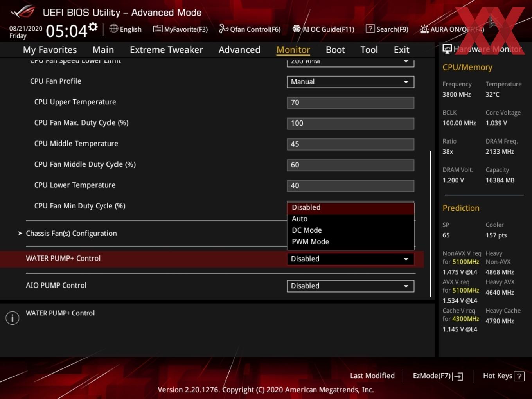Go to the Exit tab
The image size is (532, 399).
401,50
